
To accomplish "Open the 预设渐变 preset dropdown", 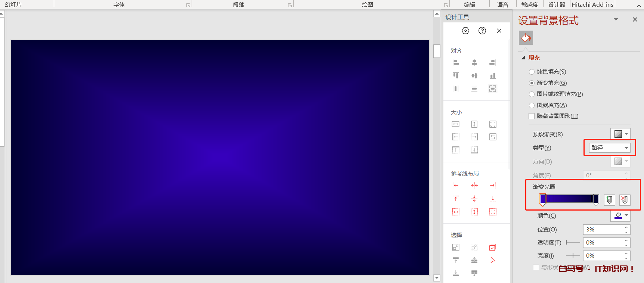I will pos(620,134).
